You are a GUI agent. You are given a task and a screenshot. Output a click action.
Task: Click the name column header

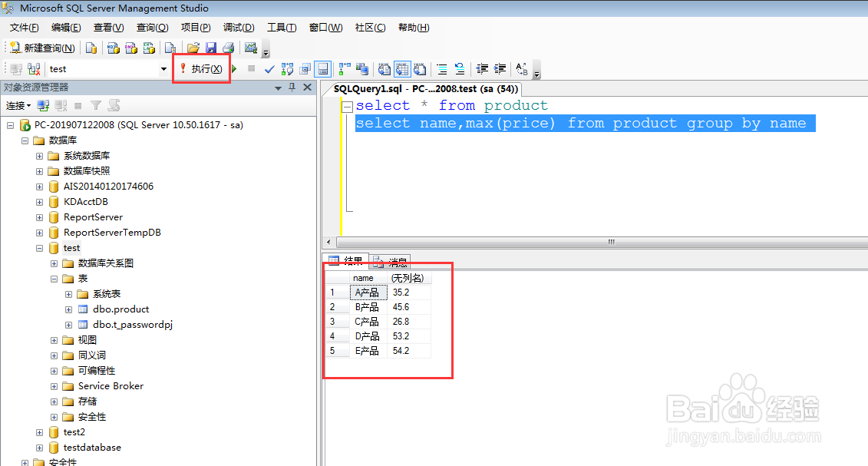tap(368, 278)
